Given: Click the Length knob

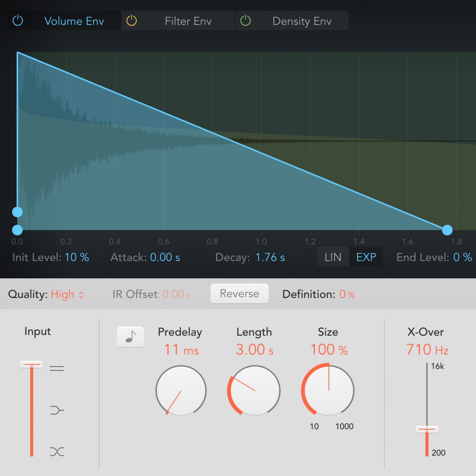Looking at the screenshot, I should tap(255, 390).
